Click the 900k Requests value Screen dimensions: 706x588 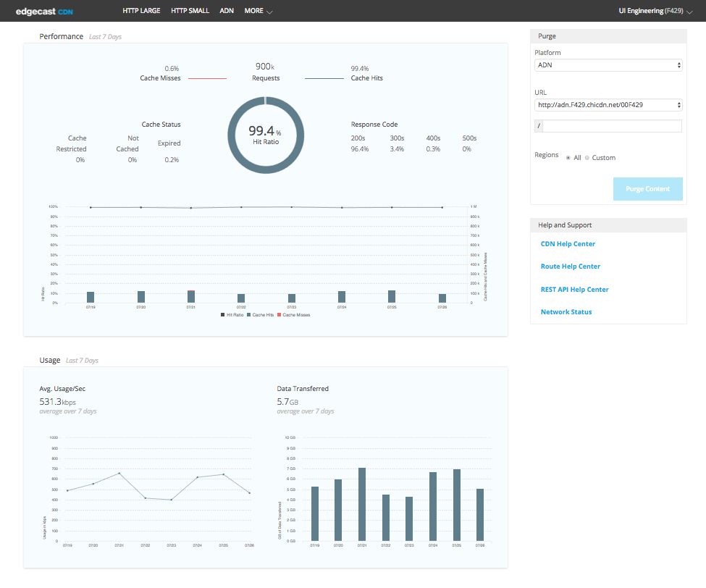point(265,67)
